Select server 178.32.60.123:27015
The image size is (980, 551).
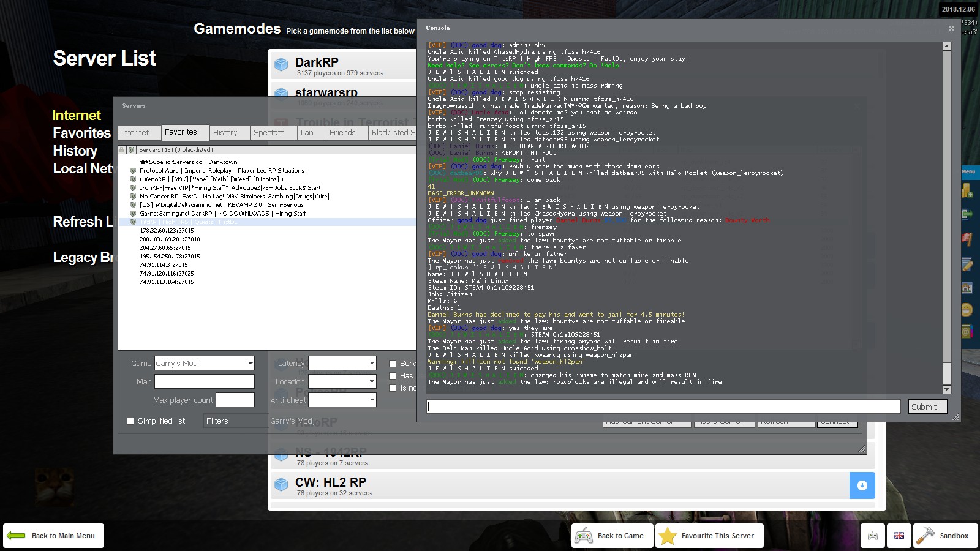[268, 231]
